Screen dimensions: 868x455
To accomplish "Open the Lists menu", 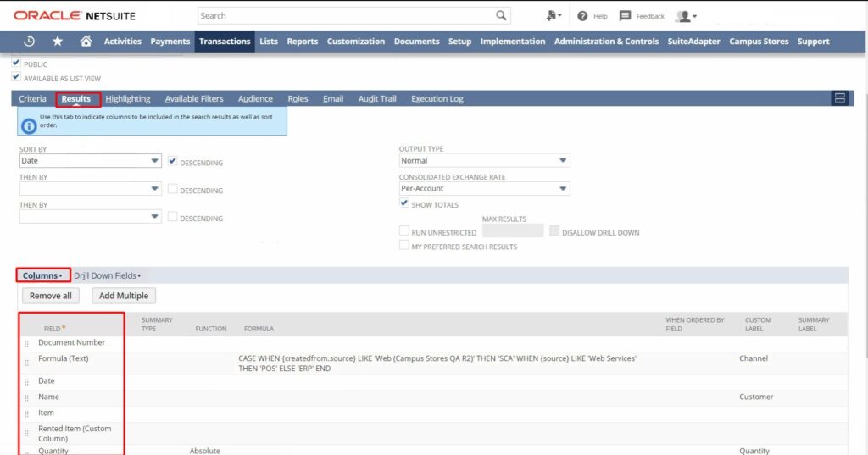I will pyautogui.click(x=269, y=41).
